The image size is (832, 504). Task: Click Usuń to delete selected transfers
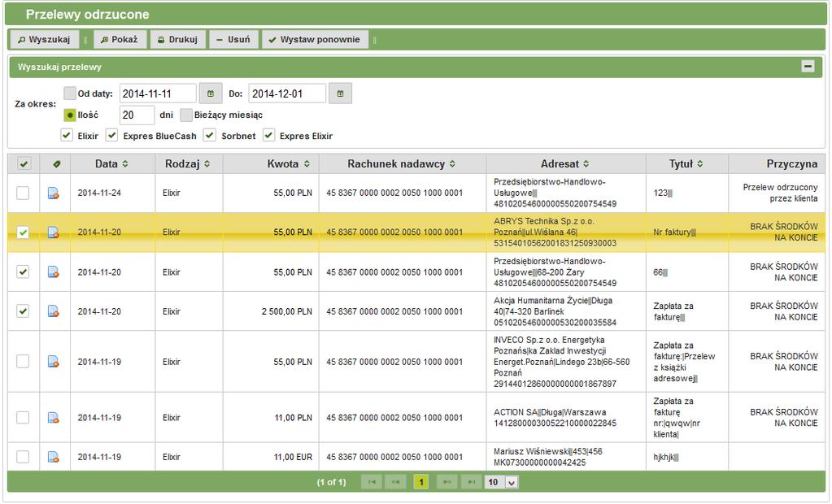233,39
